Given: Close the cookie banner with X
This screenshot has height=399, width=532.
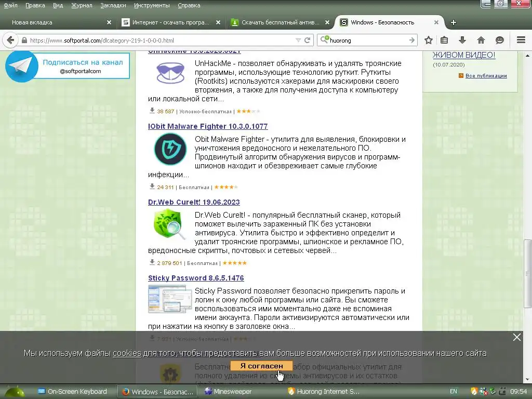Looking at the screenshot, I should tap(517, 337).
